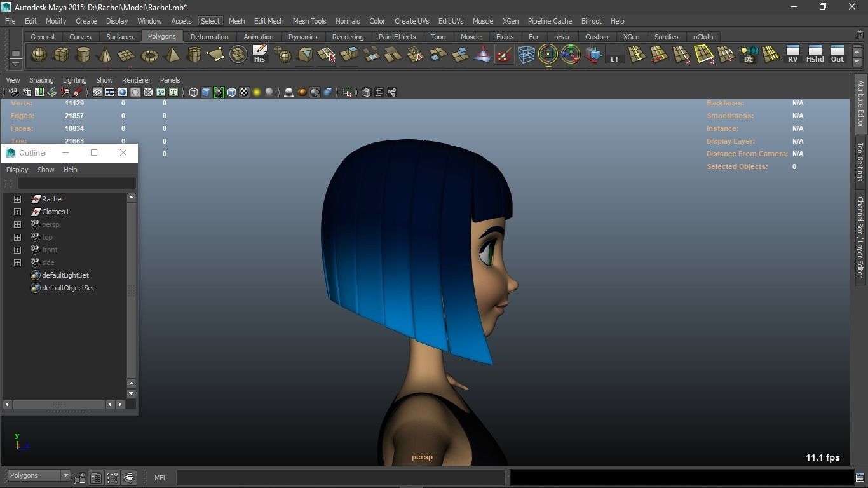The height and width of the screenshot is (488, 868).
Task: Toggle isolate select dashed-box icon
Action: coord(348,92)
